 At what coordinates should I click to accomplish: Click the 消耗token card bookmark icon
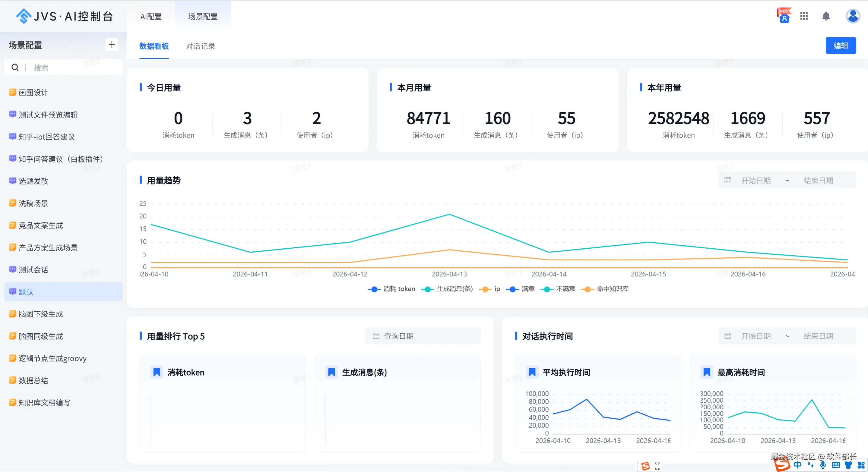pos(157,372)
